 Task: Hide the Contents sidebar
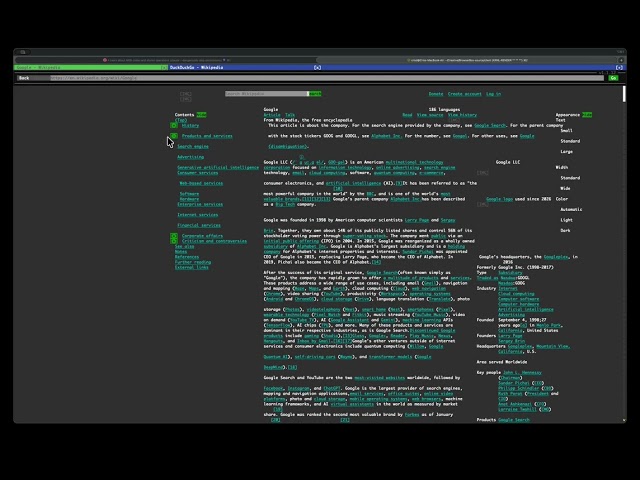coord(201,115)
